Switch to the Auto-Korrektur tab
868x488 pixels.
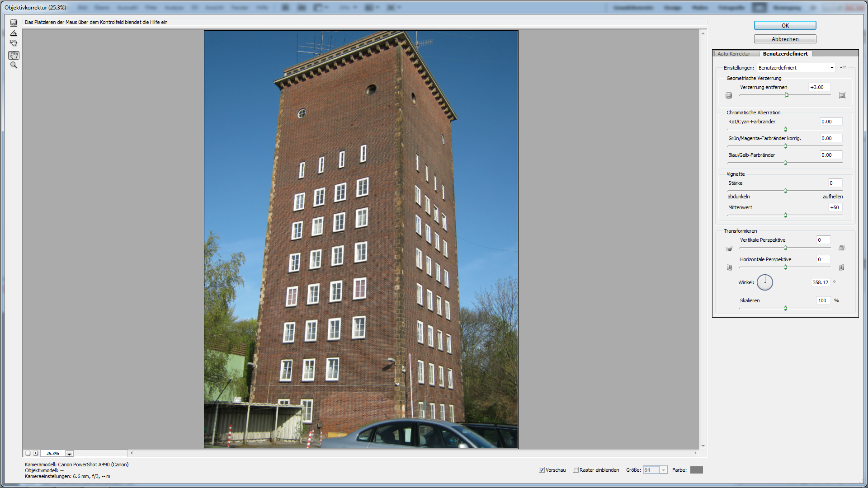pyautogui.click(x=734, y=54)
